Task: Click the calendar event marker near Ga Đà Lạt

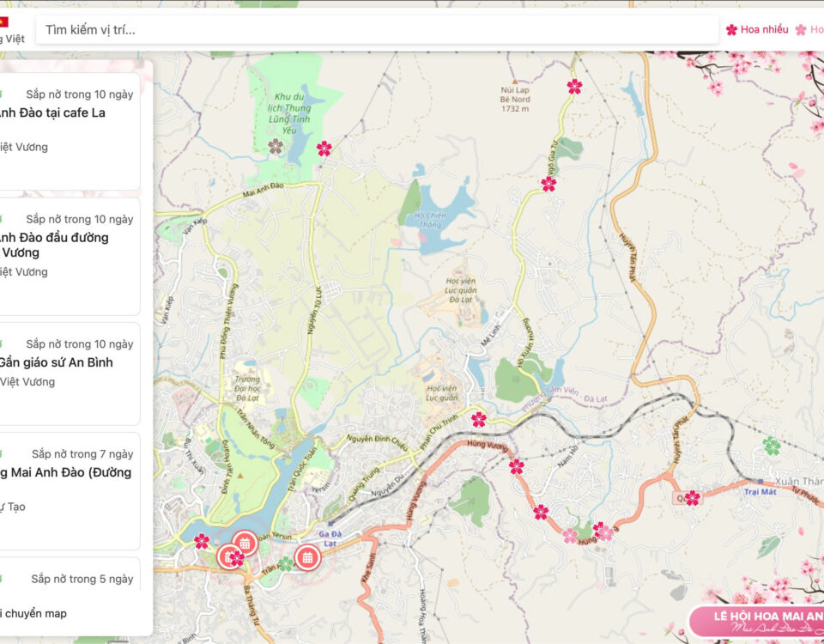Action: (x=307, y=557)
